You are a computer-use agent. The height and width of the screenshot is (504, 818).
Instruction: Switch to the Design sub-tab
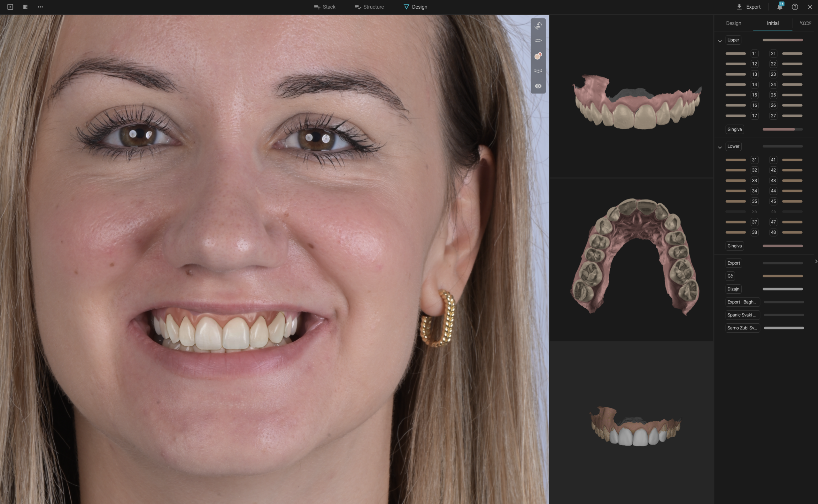pos(733,23)
